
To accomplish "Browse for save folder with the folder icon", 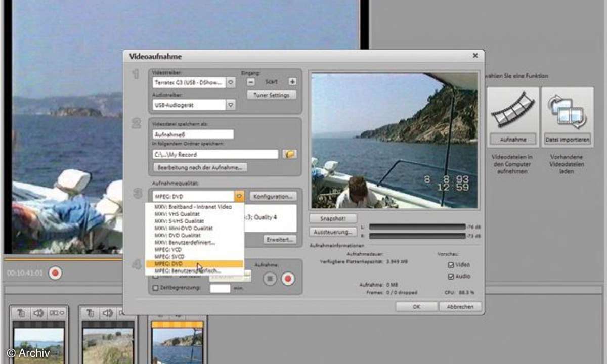I will [290, 154].
